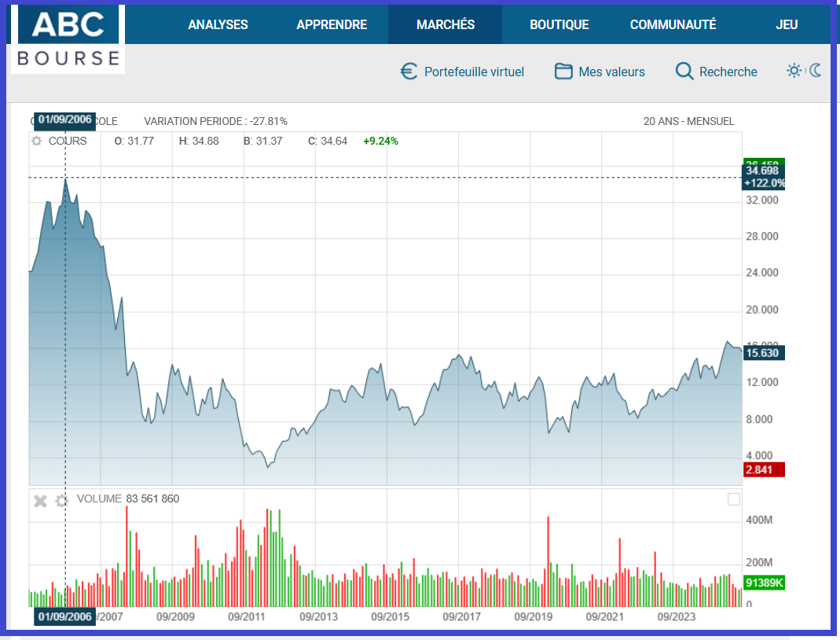Viewport: 840px width, 640px height.
Task: Click the Portefeuille virtuel link text
Action: tap(474, 72)
